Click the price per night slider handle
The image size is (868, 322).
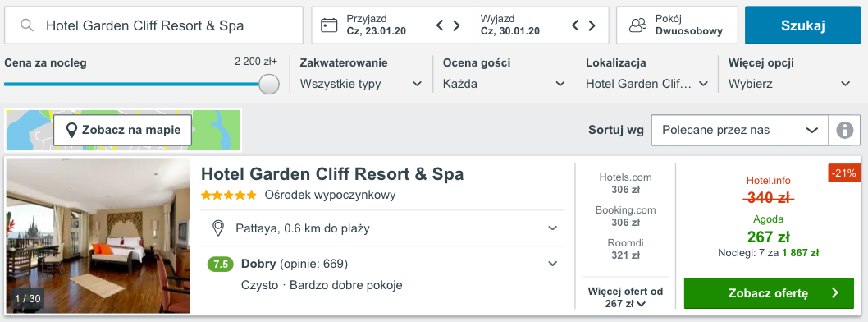(x=269, y=85)
